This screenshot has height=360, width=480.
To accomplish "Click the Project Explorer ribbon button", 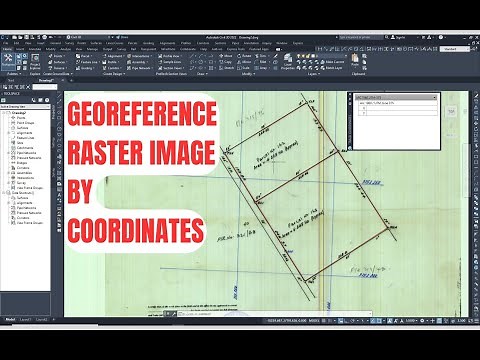I will click(x=35, y=61).
